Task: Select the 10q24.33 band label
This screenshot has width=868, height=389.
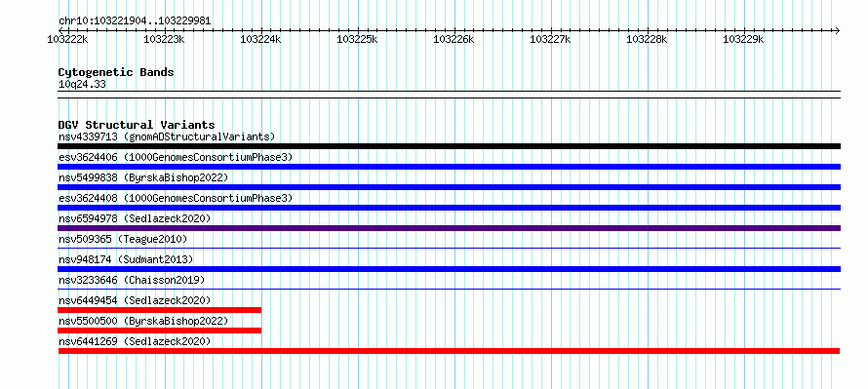Action: [x=82, y=85]
